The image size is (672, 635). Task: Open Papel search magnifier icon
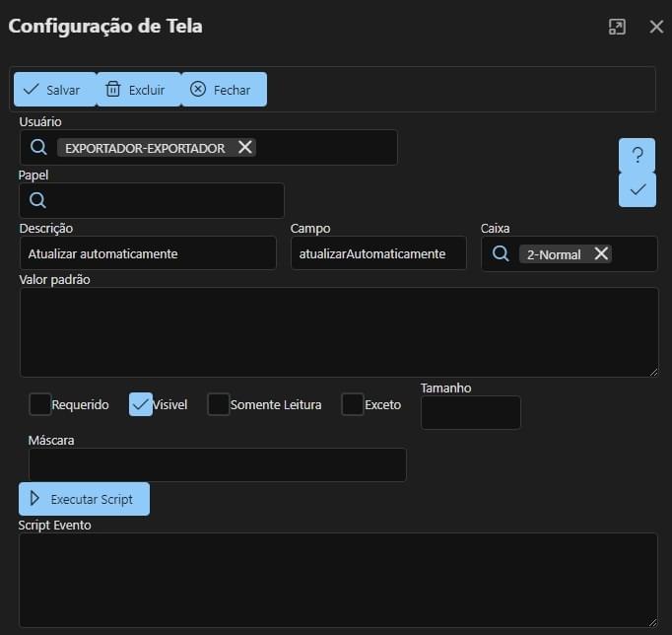37,200
